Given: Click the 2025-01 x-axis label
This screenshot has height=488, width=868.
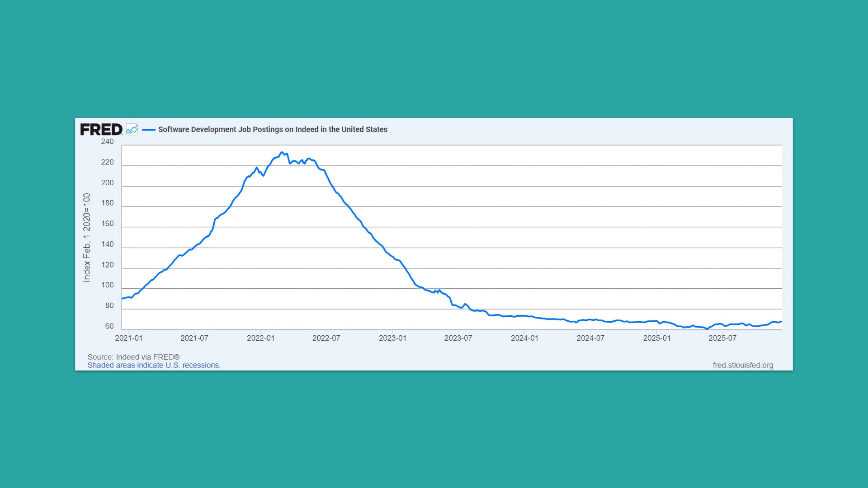Looking at the screenshot, I should coord(657,338).
